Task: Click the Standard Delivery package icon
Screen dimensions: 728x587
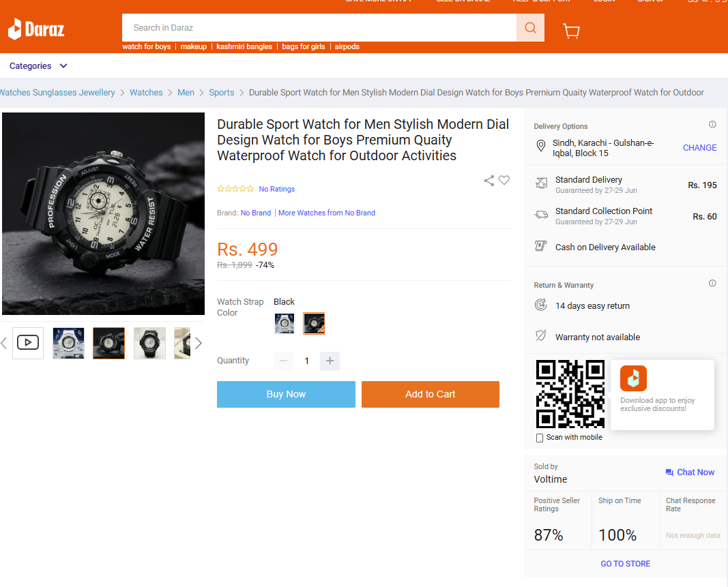Action: [x=541, y=183]
